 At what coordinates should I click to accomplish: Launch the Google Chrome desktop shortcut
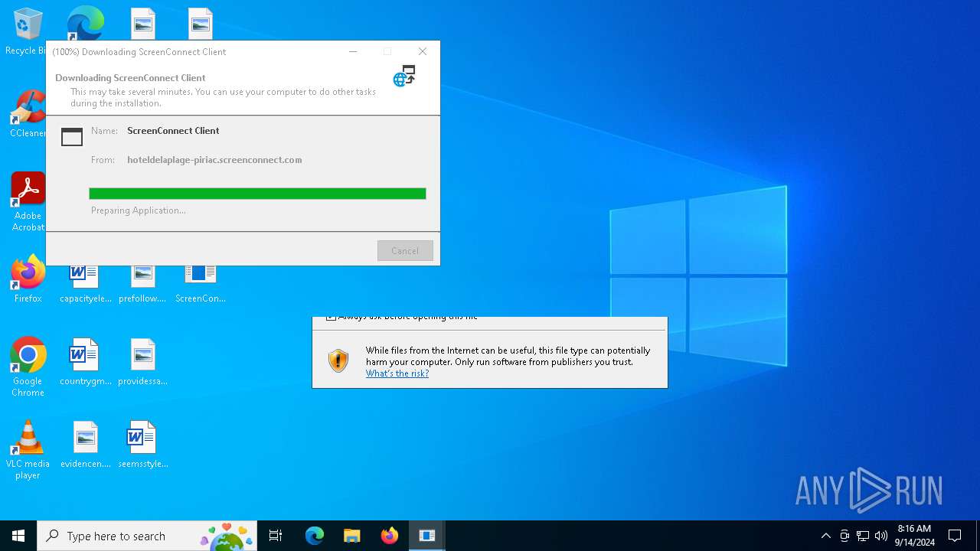click(x=28, y=367)
